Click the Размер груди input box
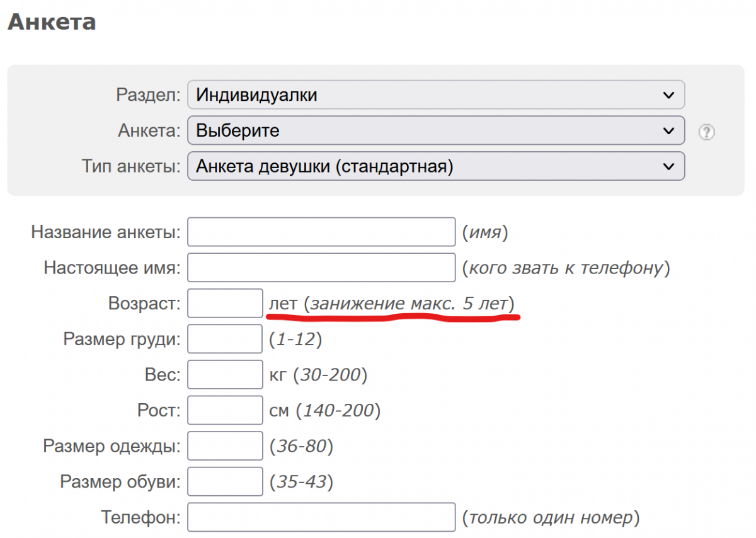 [225, 340]
